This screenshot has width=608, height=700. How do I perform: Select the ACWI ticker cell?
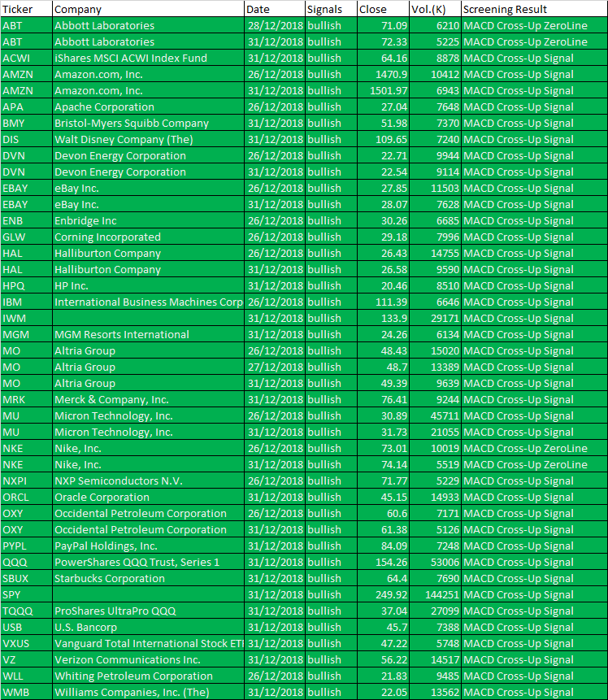click(26, 58)
